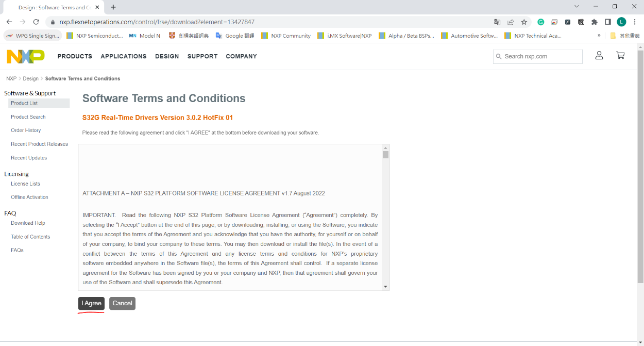Screen dimensions: 644x346
Task: Open the Grammarly extension
Action: [541, 22]
